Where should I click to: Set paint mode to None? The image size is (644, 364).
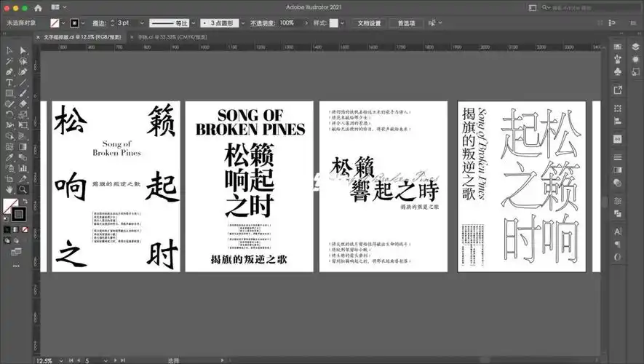pyautogui.click(x=25, y=229)
